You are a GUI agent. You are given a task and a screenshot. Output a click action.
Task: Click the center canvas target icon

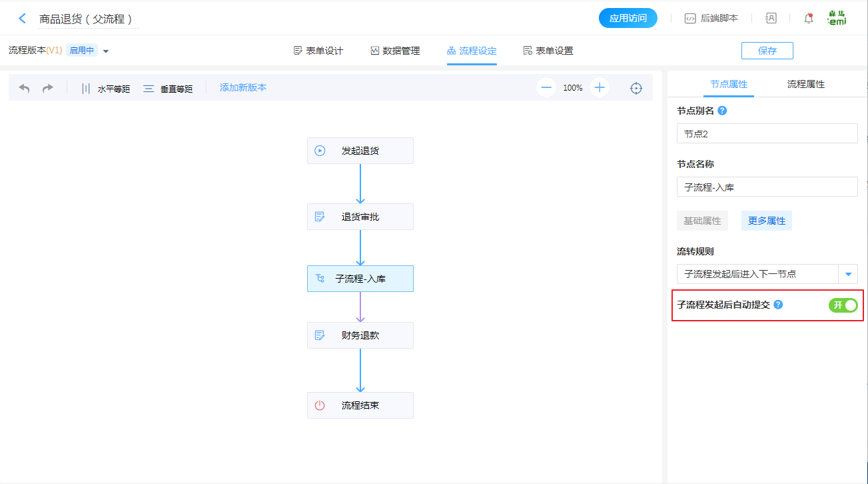[x=636, y=88]
